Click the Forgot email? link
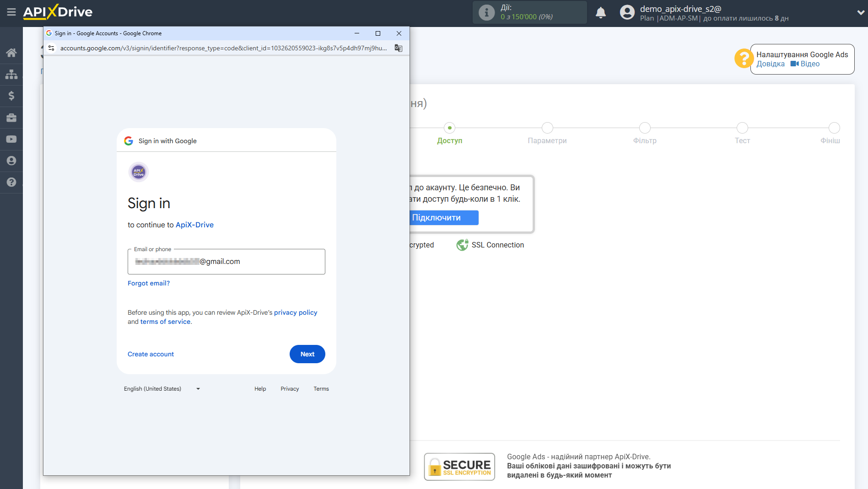 pos(149,283)
